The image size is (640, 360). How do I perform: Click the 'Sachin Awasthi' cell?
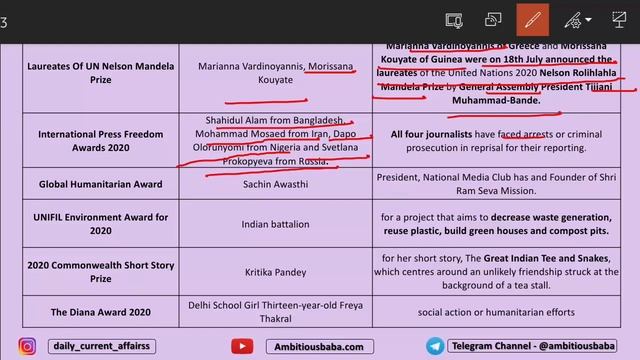pos(276,184)
